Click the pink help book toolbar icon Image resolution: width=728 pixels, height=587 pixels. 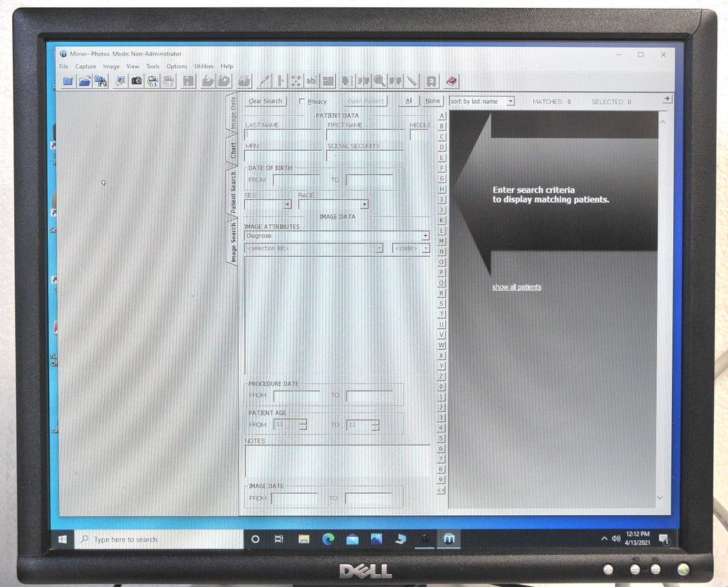point(451,81)
